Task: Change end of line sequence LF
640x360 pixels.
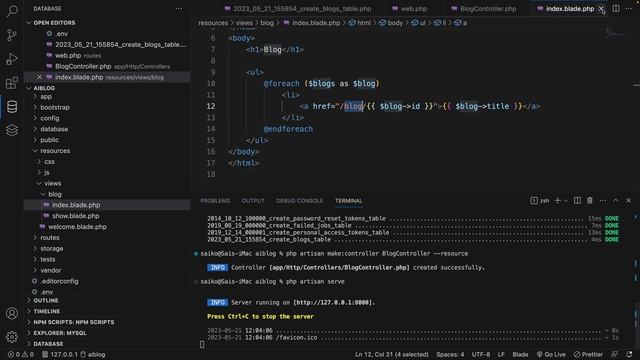Action: point(501,354)
